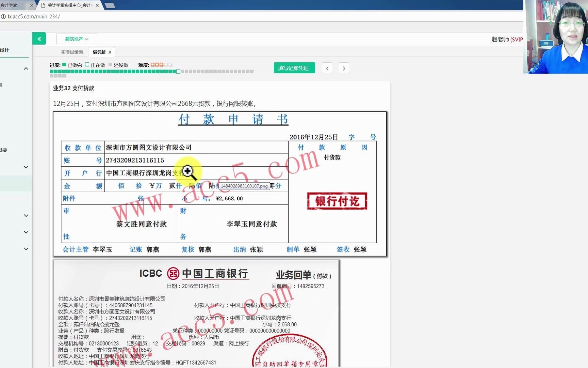Expand the bottom sidebar section with the ∨ chevron
This screenshot has height=368, width=588.
(26, 248)
